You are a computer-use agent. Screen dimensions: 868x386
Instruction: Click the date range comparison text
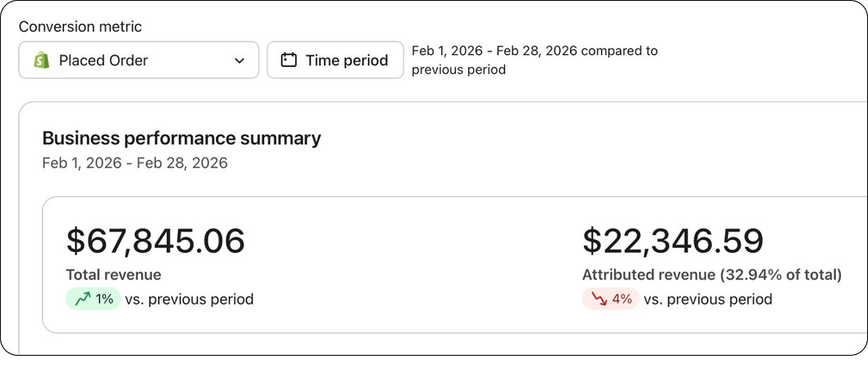[535, 61]
